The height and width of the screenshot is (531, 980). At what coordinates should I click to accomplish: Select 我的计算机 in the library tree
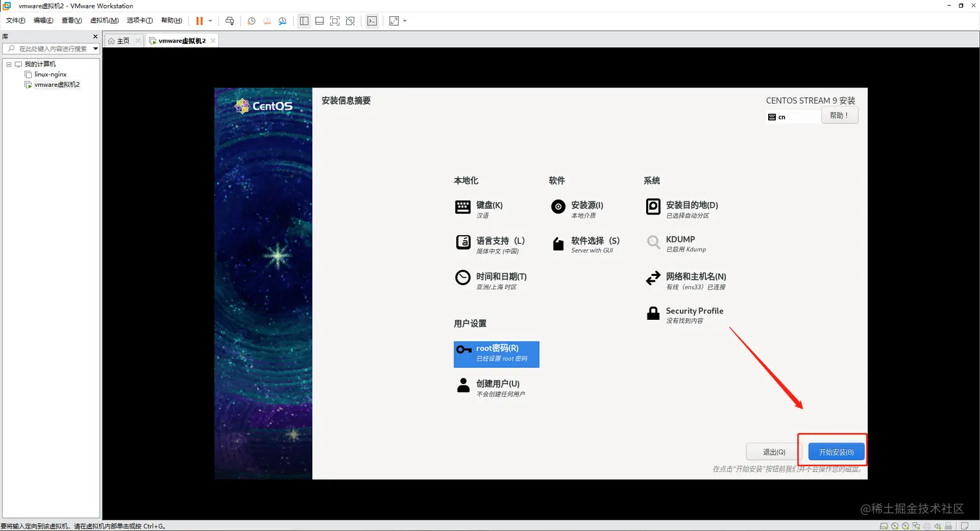click(x=40, y=64)
